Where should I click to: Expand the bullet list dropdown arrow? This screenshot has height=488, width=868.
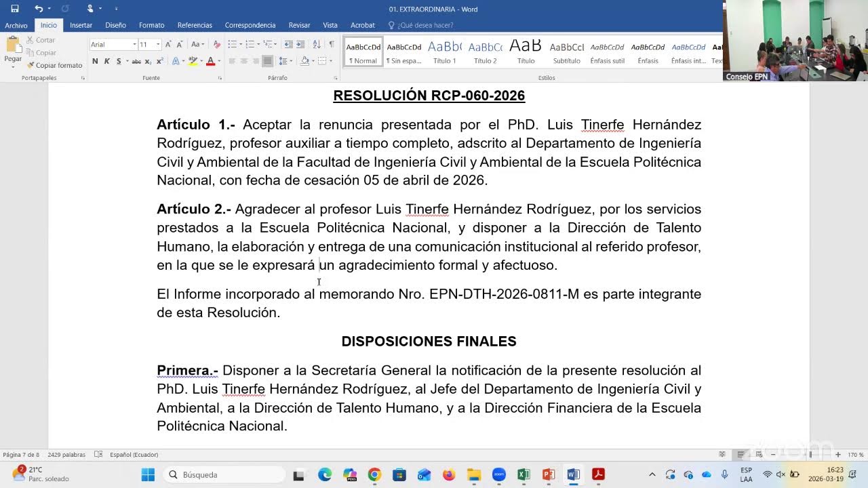[241, 44]
